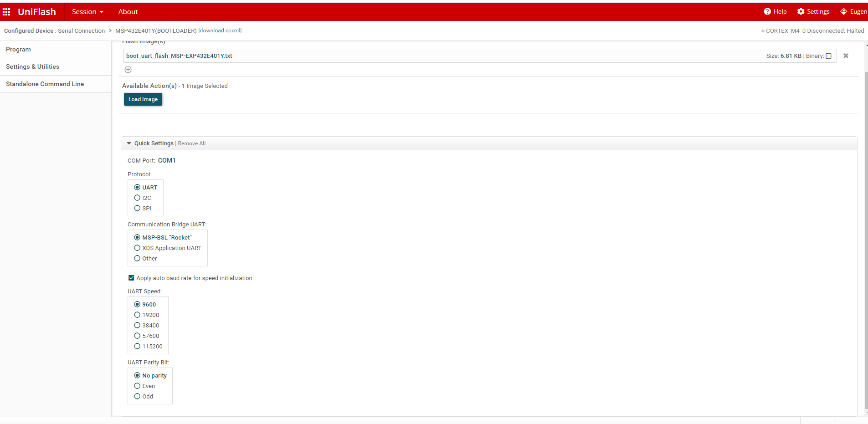Toggle the Binary checkbox for the image
Image resolution: width=868 pixels, height=424 pixels.
[x=828, y=56]
